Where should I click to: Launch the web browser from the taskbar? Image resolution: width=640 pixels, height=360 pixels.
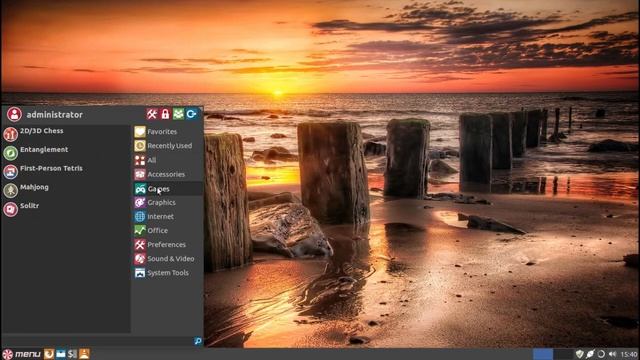(49, 354)
